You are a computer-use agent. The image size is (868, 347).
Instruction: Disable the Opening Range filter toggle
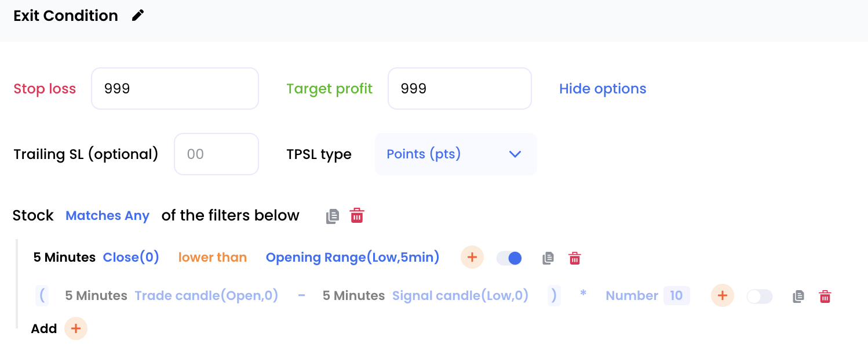coord(509,258)
